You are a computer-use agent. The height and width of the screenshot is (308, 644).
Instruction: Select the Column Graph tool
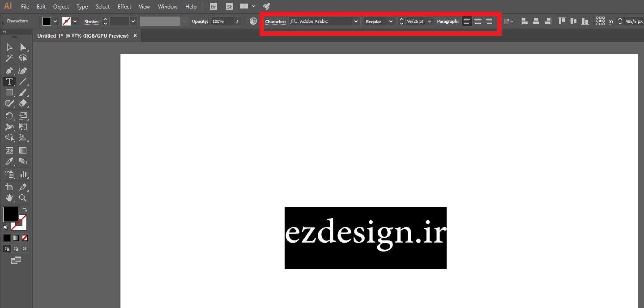click(x=23, y=174)
